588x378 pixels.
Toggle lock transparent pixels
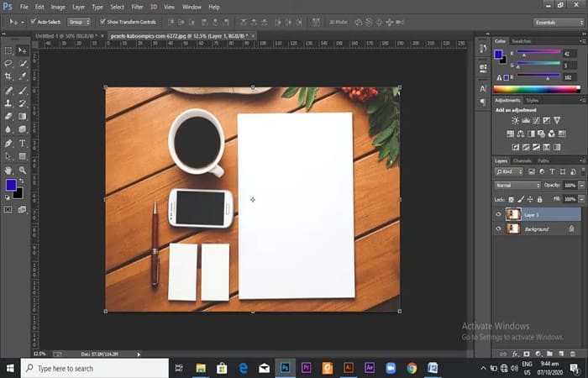point(511,200)
